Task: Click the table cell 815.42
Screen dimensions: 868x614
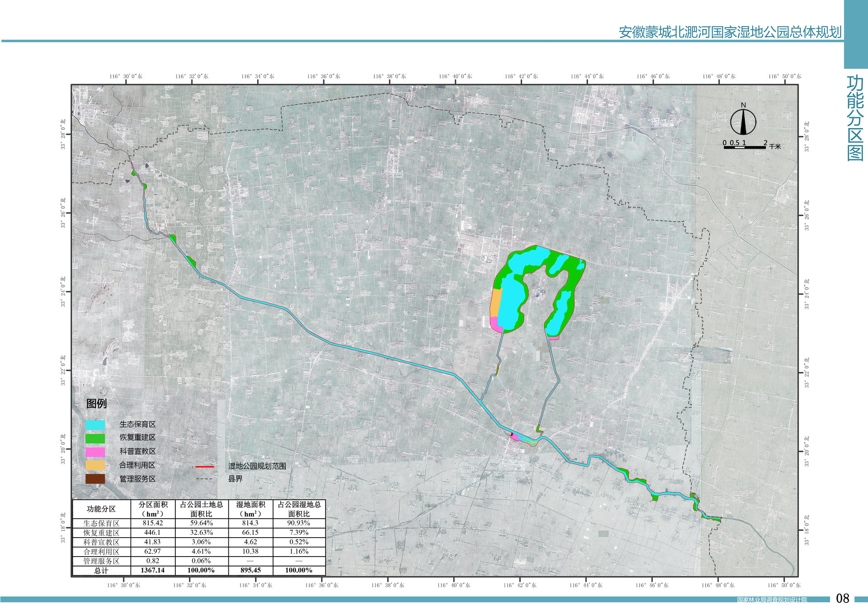Action: coord(153,523)
